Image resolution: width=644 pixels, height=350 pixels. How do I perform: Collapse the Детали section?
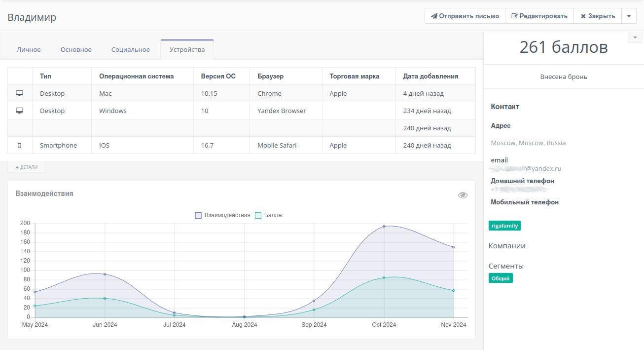tap(27, 167)
